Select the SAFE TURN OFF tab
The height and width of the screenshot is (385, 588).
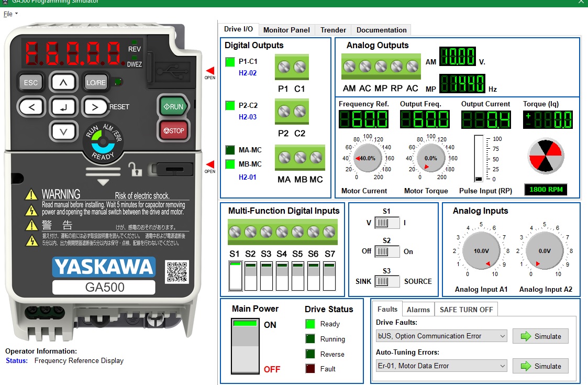point(466,310)
